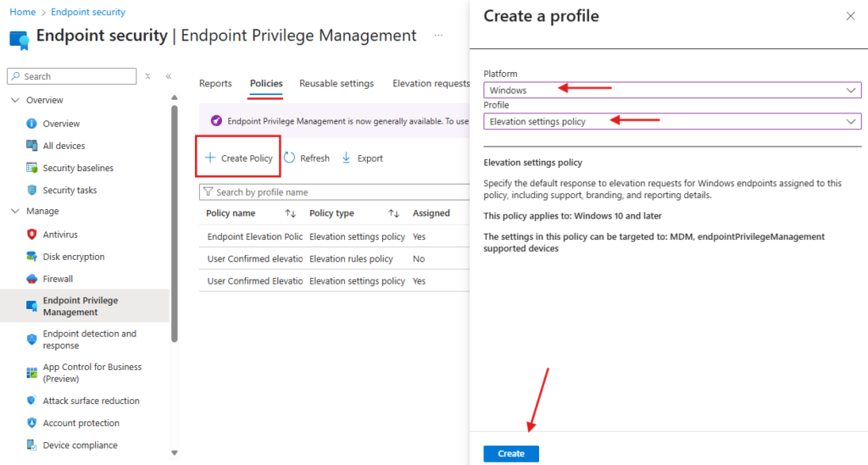Click the Refresh button label
Screen dimensions: 868x465
pyautogui.click(x=314, y=158)
